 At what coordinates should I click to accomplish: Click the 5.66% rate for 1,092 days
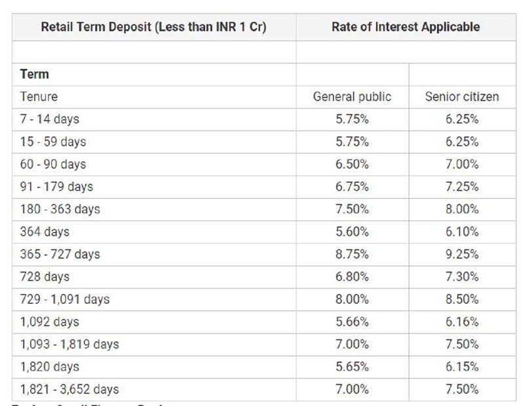tap(352, 322)
